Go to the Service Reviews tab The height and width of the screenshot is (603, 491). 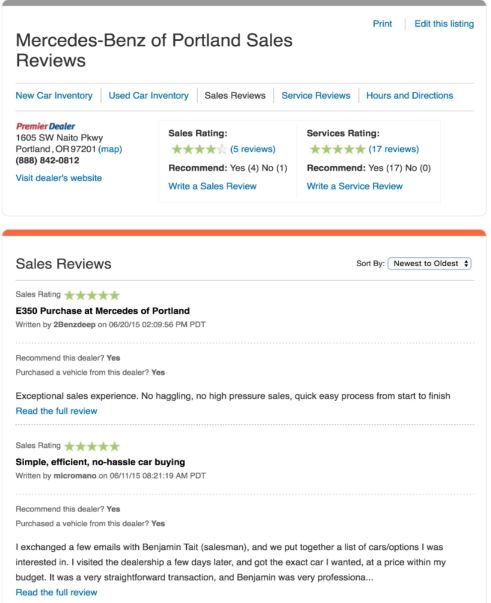click(x=316, y=95)
